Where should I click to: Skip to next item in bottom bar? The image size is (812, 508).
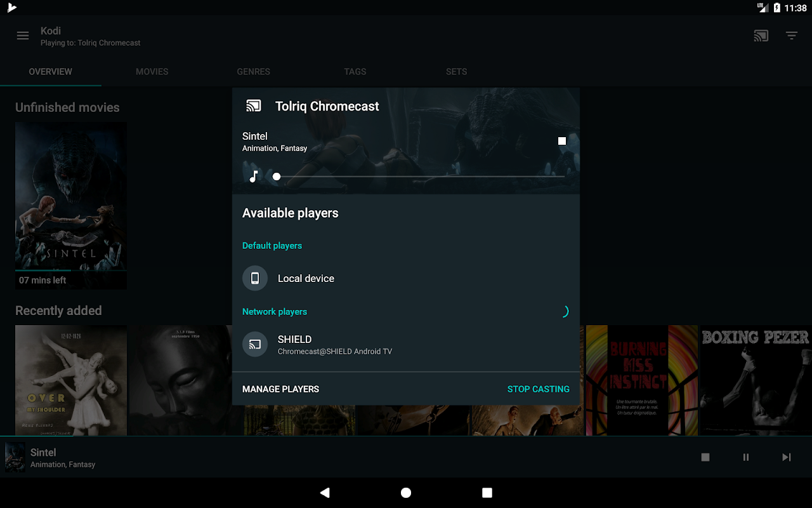coord(787,457)
